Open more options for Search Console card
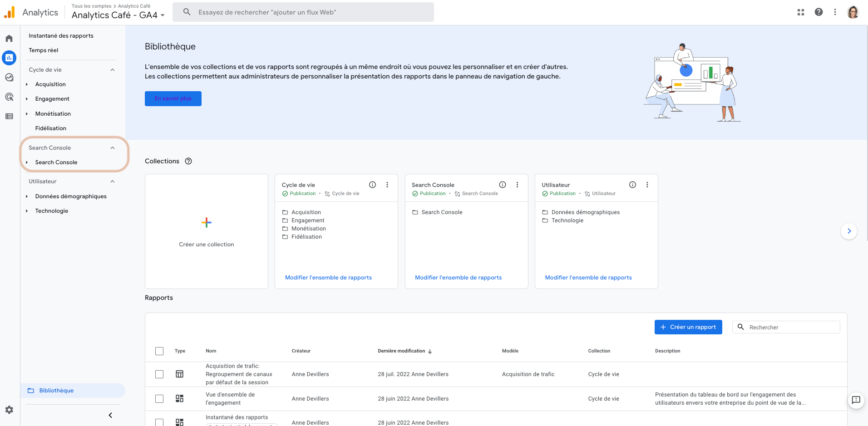The height and width of the screenshot is (426, 868). coord(517,185)
